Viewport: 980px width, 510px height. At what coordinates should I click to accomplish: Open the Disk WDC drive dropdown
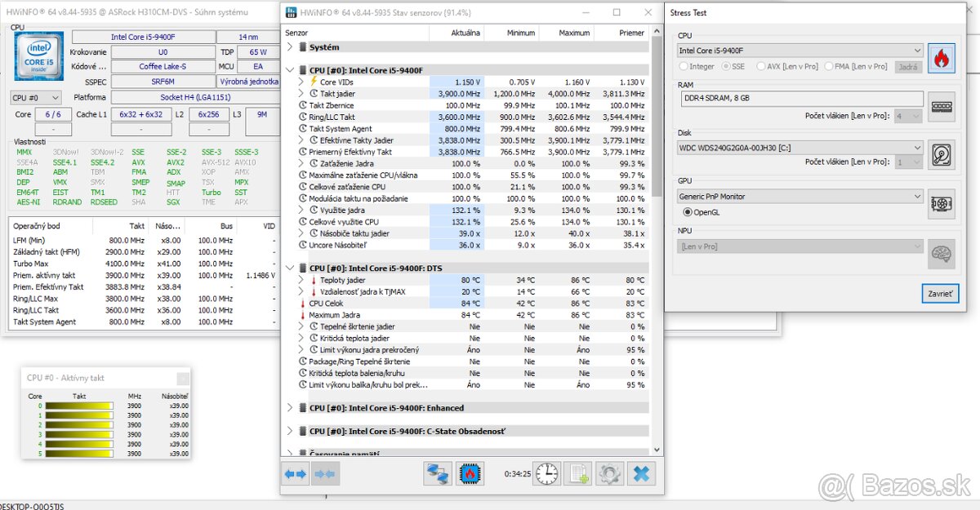coord(800,148)
